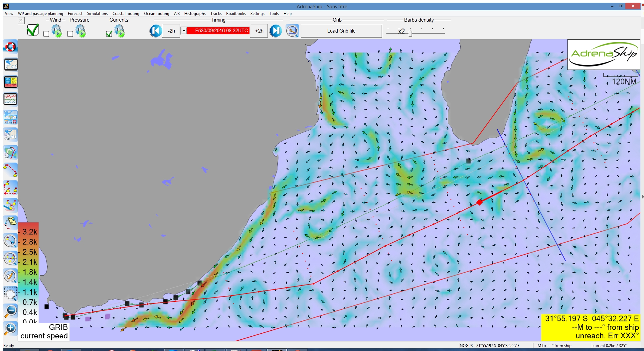This screenshot has height=351, width=644.
Task: Click the Grib zoom magnifier icon
Action: (x=292, y=31)
